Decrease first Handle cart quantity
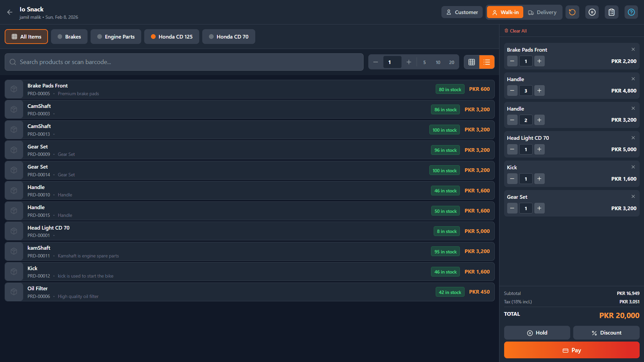This screenshot has height=362, width=644. 512,90
